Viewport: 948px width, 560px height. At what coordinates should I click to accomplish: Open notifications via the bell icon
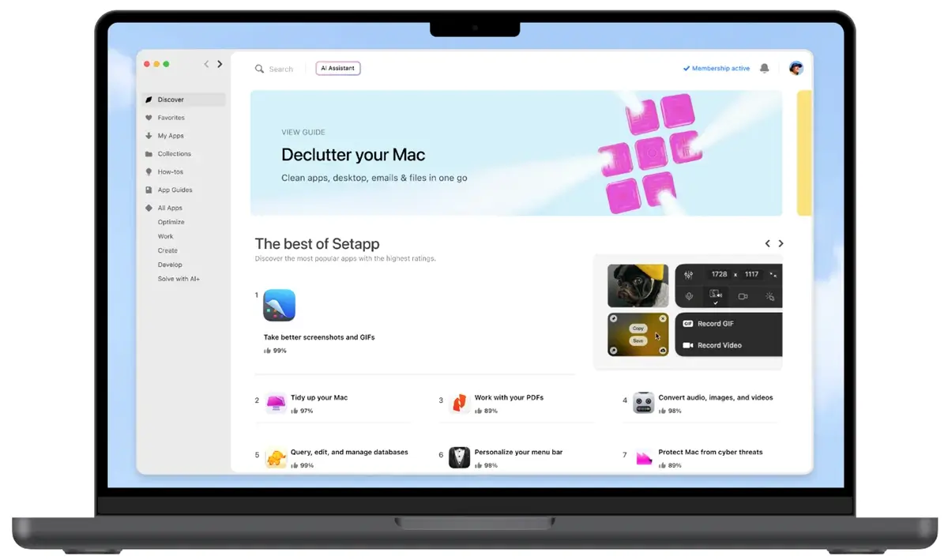coord(764,69)
